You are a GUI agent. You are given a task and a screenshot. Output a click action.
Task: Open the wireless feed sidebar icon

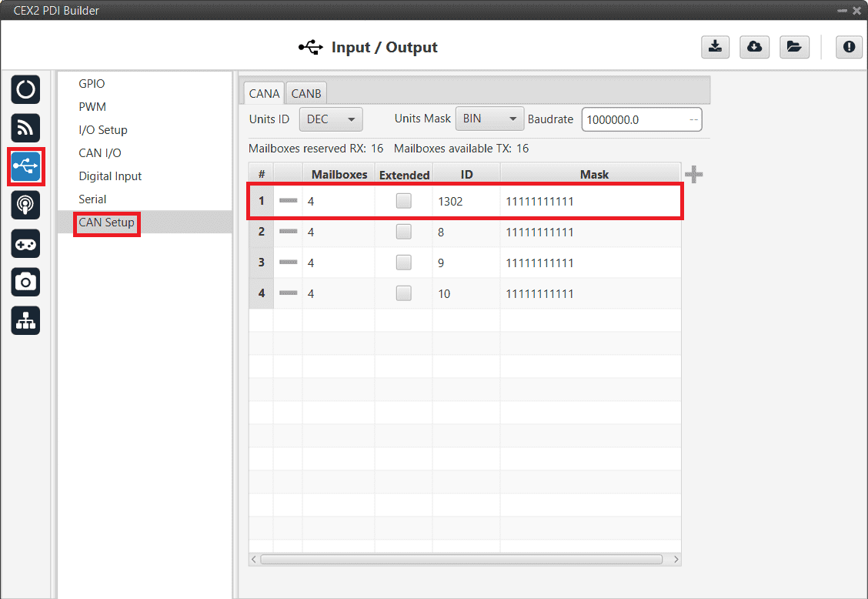pos(25,129)
